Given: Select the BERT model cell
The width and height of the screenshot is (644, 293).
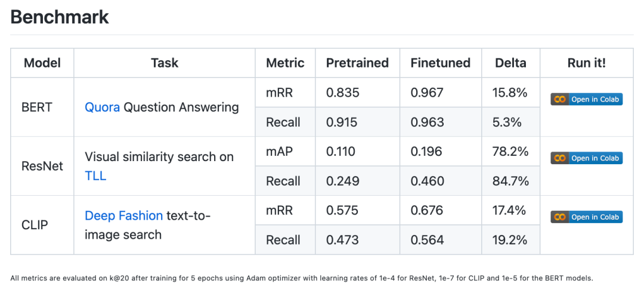Looking at the screenshot, I should (37, 107).
